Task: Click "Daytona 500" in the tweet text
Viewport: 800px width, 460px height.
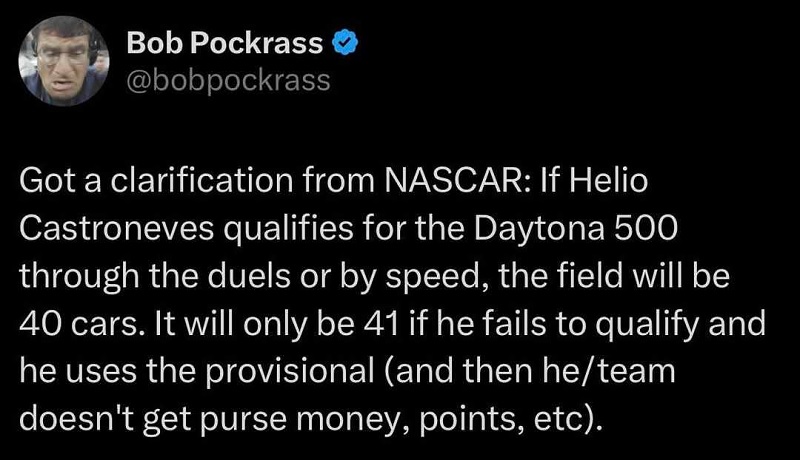Action: [575, 229]
